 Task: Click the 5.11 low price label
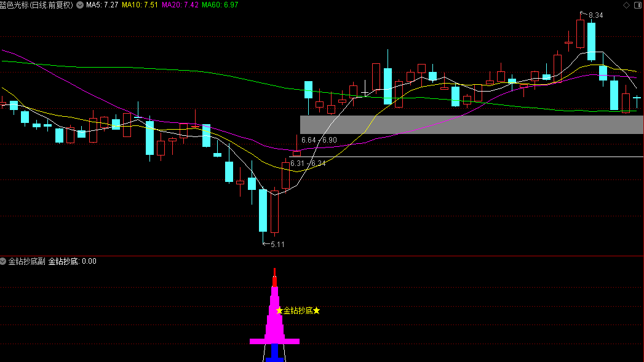pyautogui.click(x=277, y=245)
